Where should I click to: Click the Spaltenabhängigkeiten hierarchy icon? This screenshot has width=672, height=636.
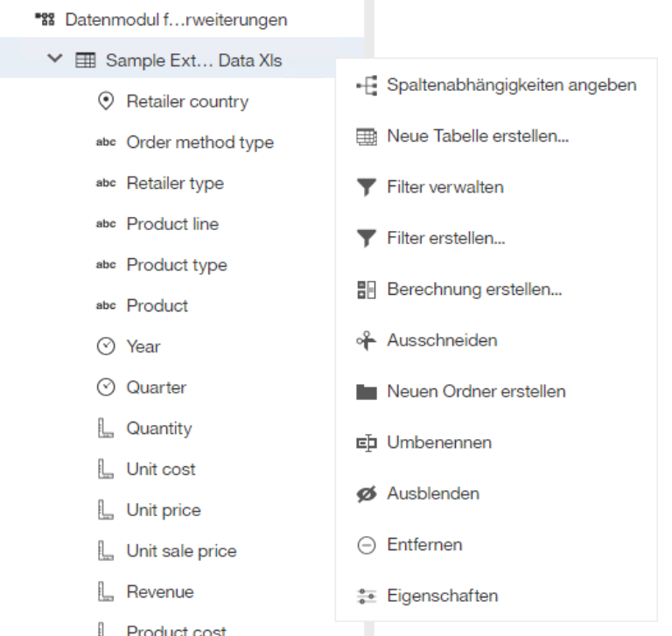coord(367,85)
